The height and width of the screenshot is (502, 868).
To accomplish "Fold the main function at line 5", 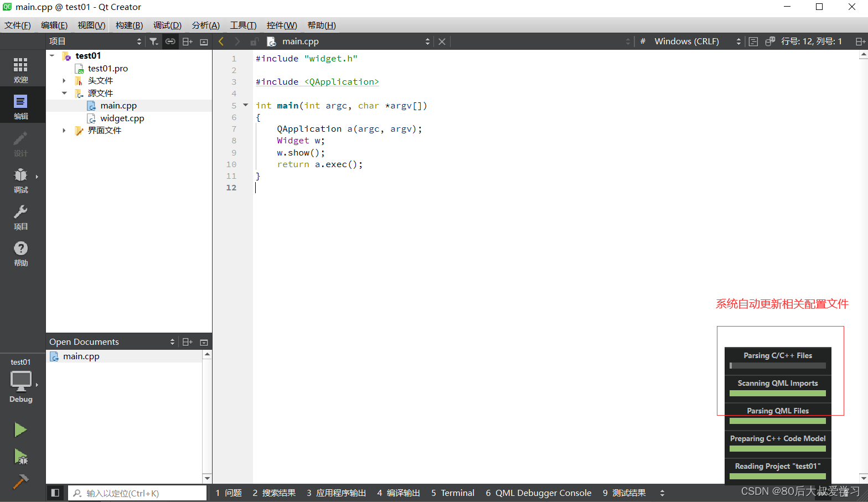I will (x=246, y=105).
